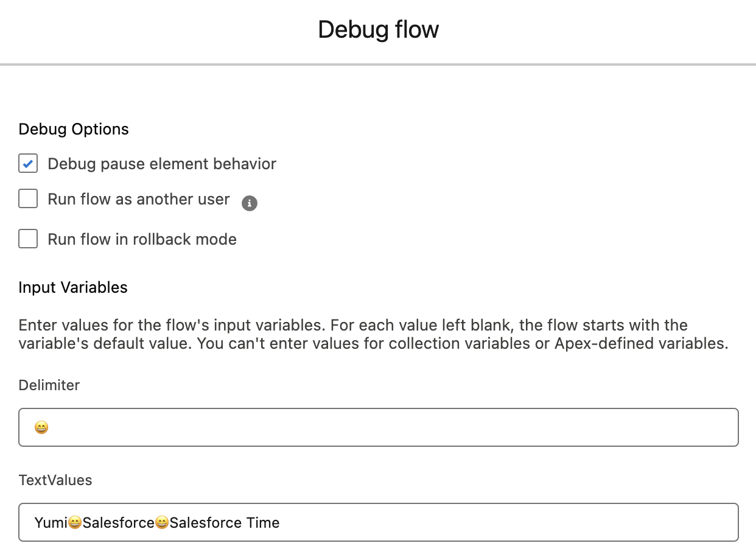Click the Debug pause element behavior label
The height and width of the screenshot is (560, 756).
pos(161,163)
